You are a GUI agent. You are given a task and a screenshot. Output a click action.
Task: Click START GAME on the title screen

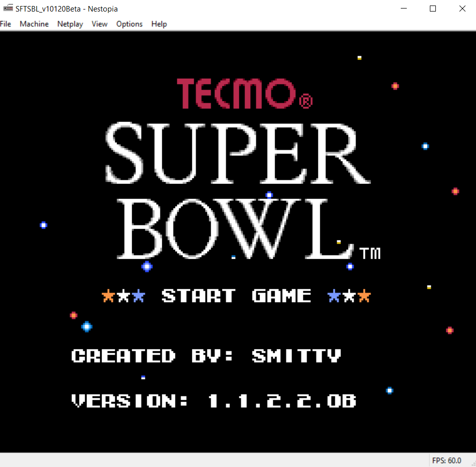pyautogui.click(x=236, y=296)
